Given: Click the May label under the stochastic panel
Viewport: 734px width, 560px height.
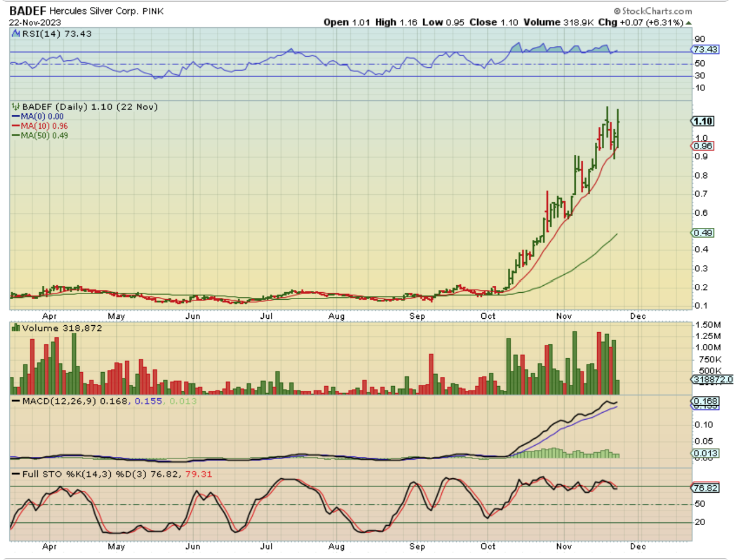Looking at the screenshot, I should [117, 547].
